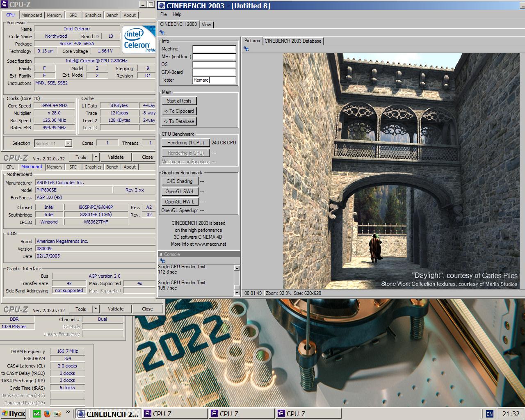Run Rendering (1 CPU) benchmark
525x420 pixels.
[x=185, y=143]
